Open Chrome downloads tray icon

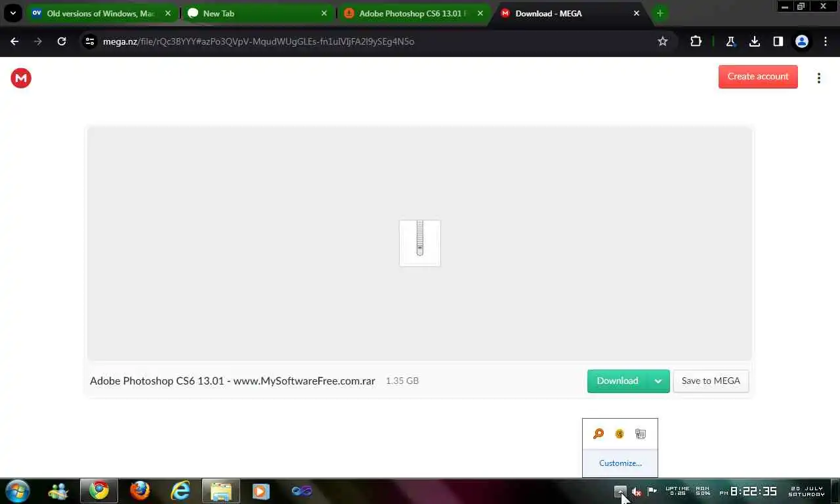(x=755, y=41)
